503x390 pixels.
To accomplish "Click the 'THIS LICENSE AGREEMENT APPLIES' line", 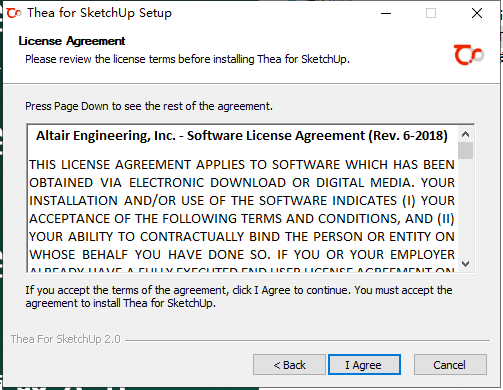I will pos(242,165).
